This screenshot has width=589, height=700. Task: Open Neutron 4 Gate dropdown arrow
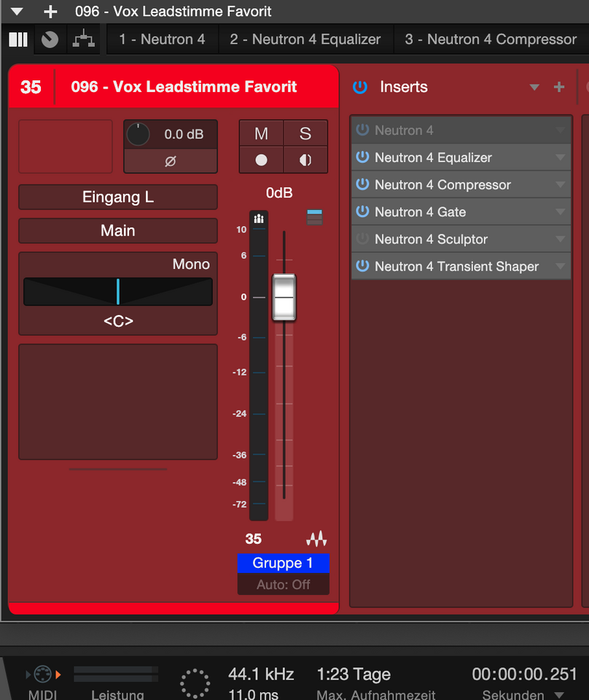(x=561, y=212)
